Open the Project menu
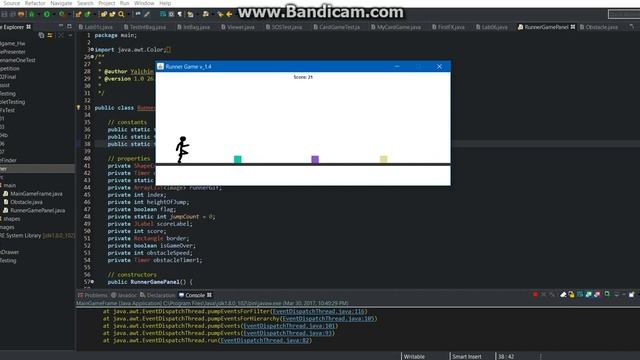Viewport: 640px width, 360px height. click(x=107, y=3)
